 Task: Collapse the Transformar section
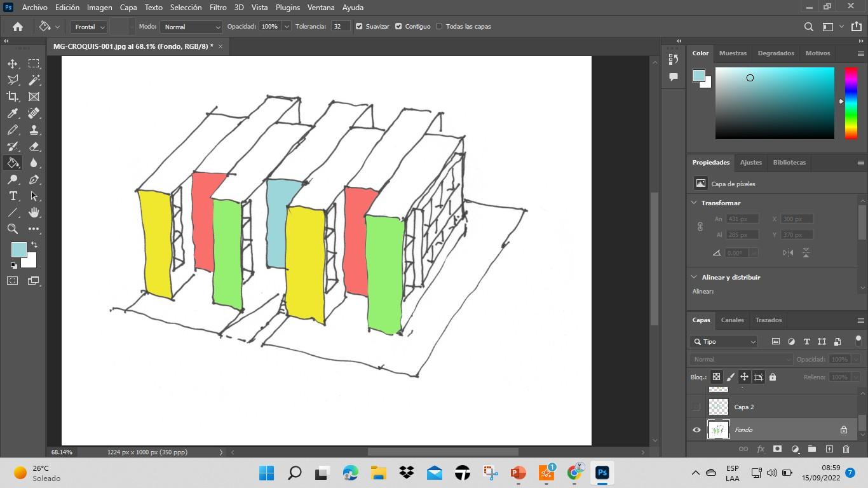tap(694, 203)
